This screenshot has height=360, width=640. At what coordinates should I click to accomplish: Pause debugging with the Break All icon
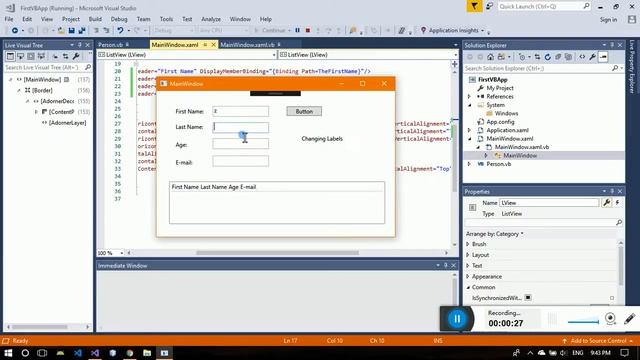(298, 30)
